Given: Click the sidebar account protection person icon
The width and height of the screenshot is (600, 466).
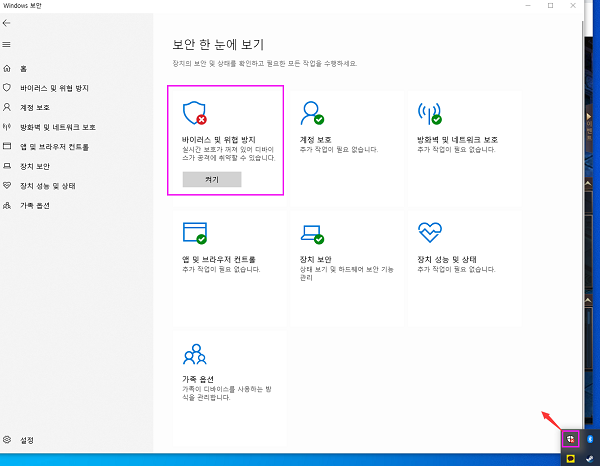Looking at the screenshot, I should 7,107.
